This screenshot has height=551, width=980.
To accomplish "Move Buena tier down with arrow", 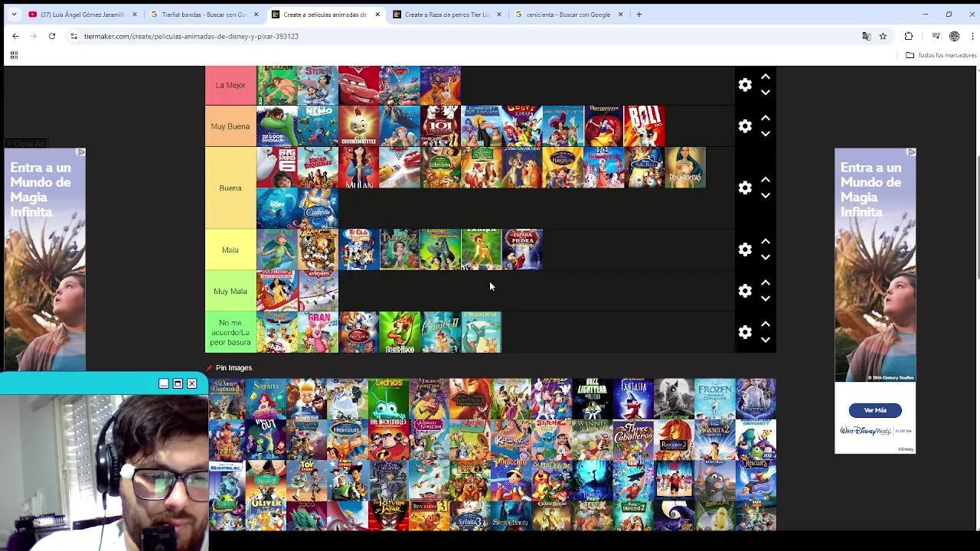I will 765,196.
